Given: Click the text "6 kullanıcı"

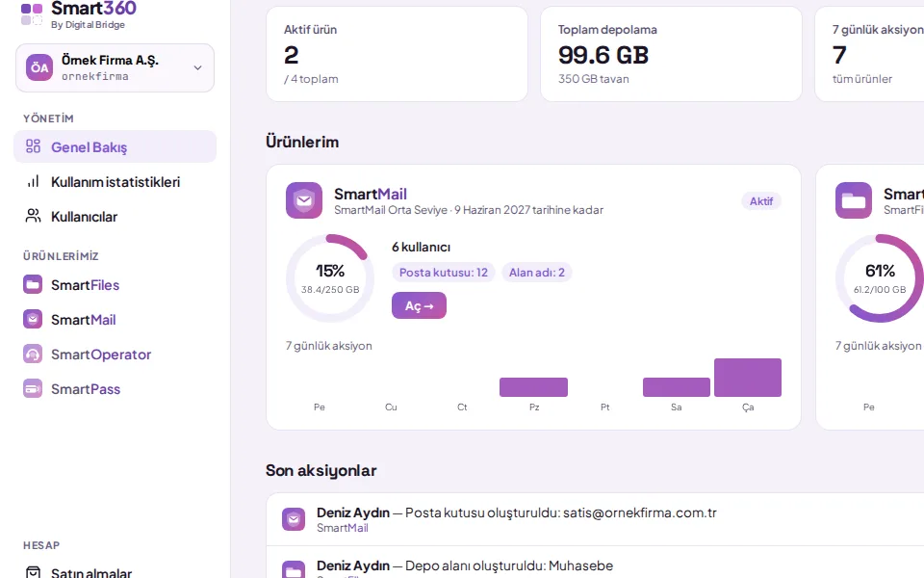Looking at the screenshot, I should tap(421, 248).
